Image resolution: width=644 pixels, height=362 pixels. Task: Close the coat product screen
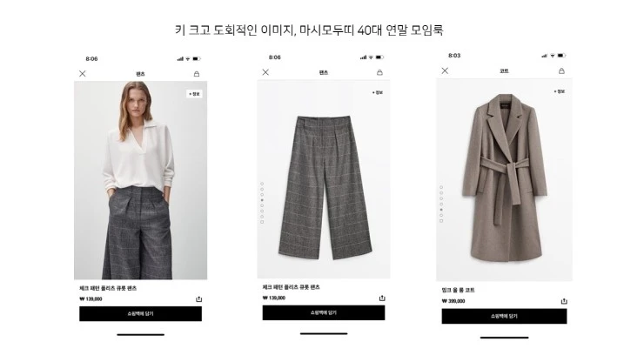(x=445, y=70)
